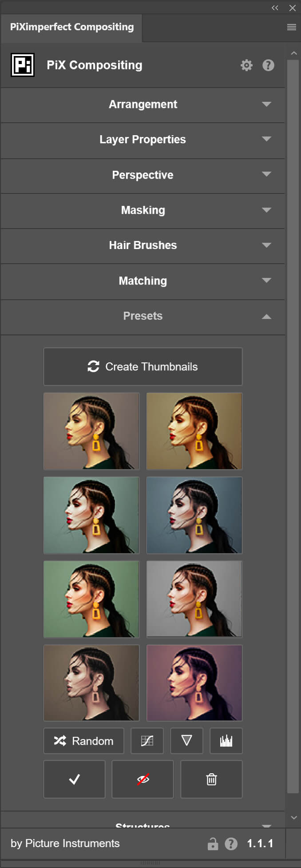Select the warm brown preset thumbnail
The image size is (301, 868).
click(91, 431)
